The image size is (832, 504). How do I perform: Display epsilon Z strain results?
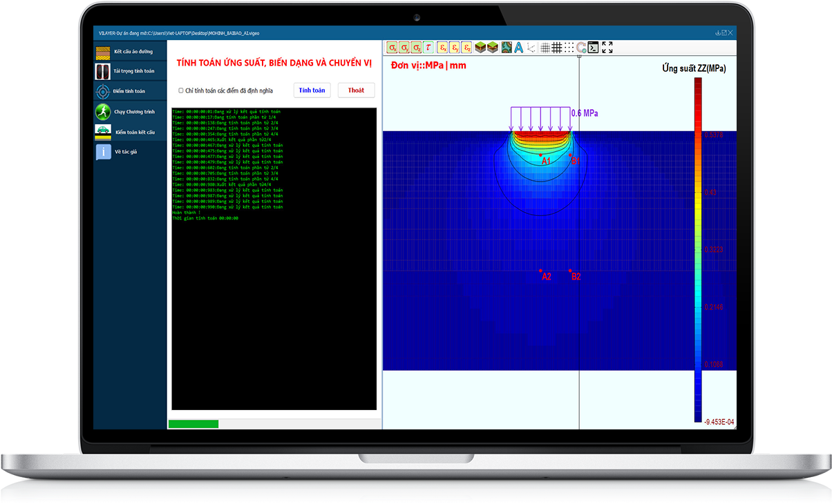click(467, 48)
